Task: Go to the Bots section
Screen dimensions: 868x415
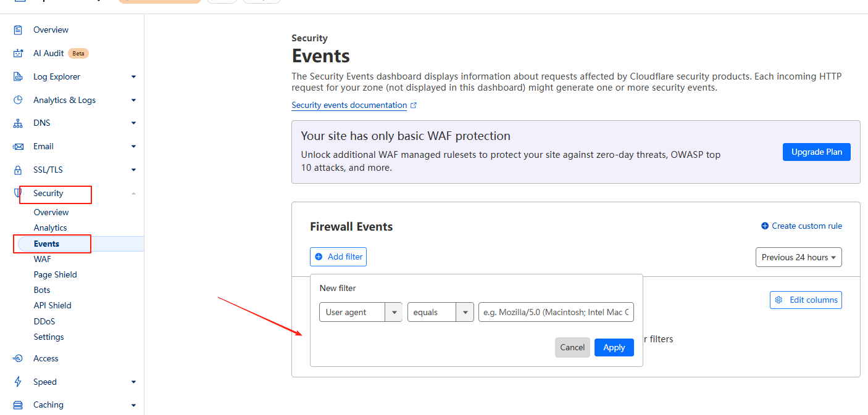Action: point(41,289)
